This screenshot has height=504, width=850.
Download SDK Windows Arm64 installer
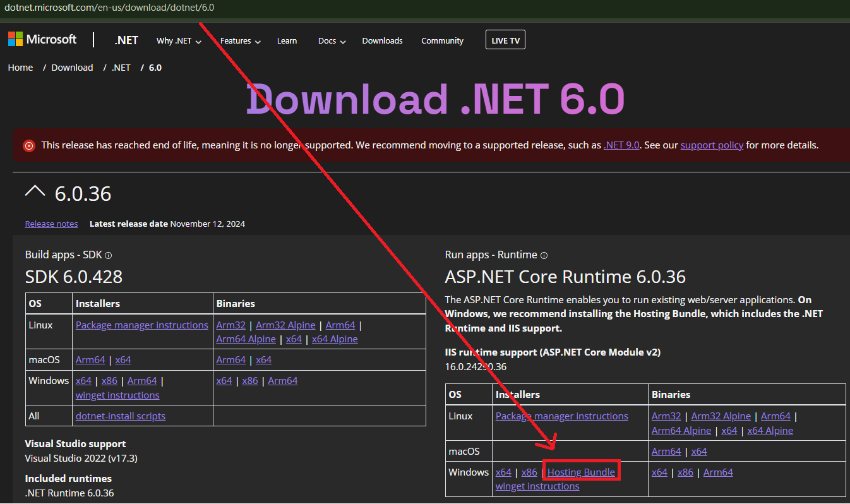142,381
